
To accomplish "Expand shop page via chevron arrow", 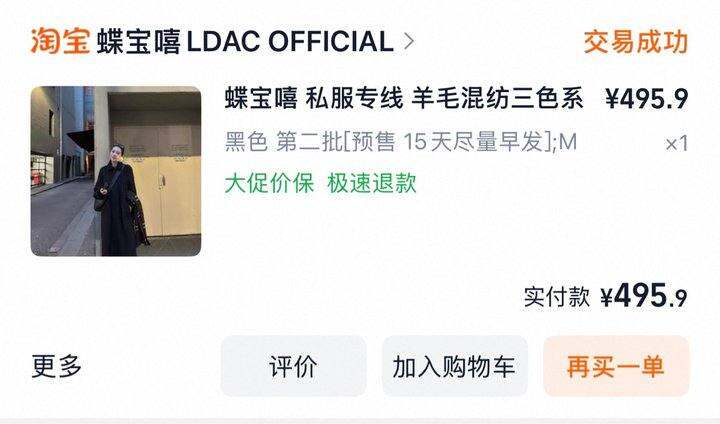I will click(409, 42).
